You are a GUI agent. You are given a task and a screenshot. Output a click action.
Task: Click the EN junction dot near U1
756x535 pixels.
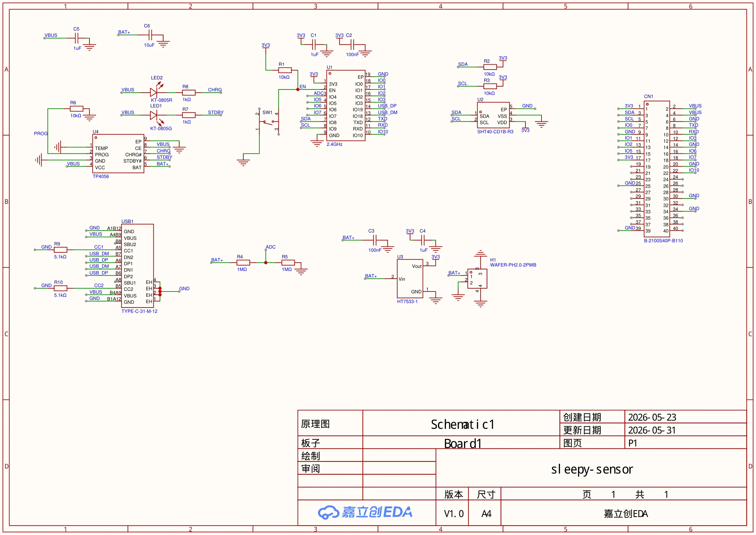click(x=298, y=89)
